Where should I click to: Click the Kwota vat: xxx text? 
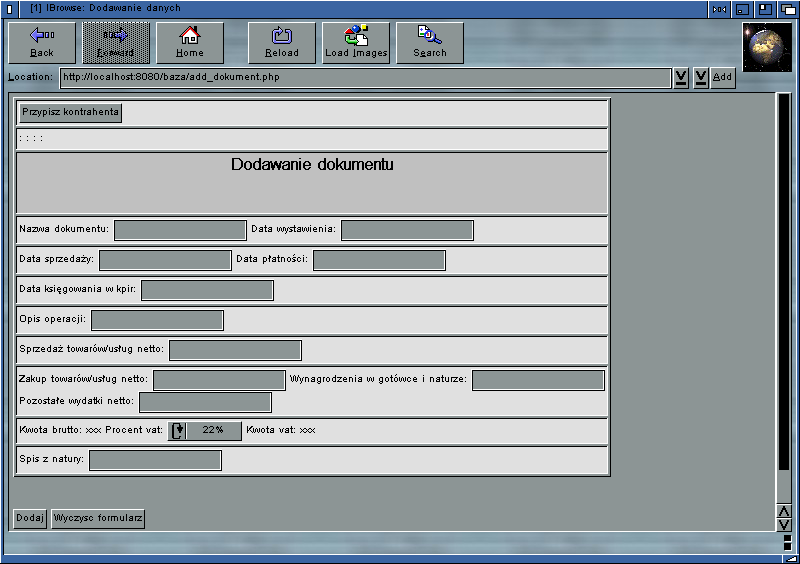coord(281,430)
